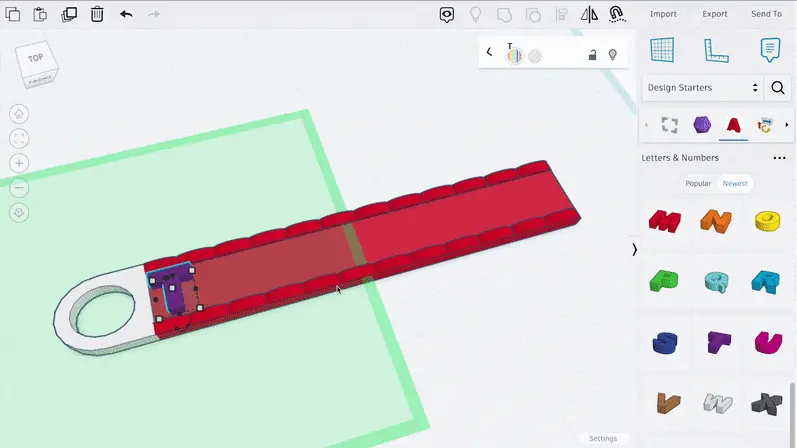Pick the blue letter R shape
The image size is (797, 448).
[765, 282]
